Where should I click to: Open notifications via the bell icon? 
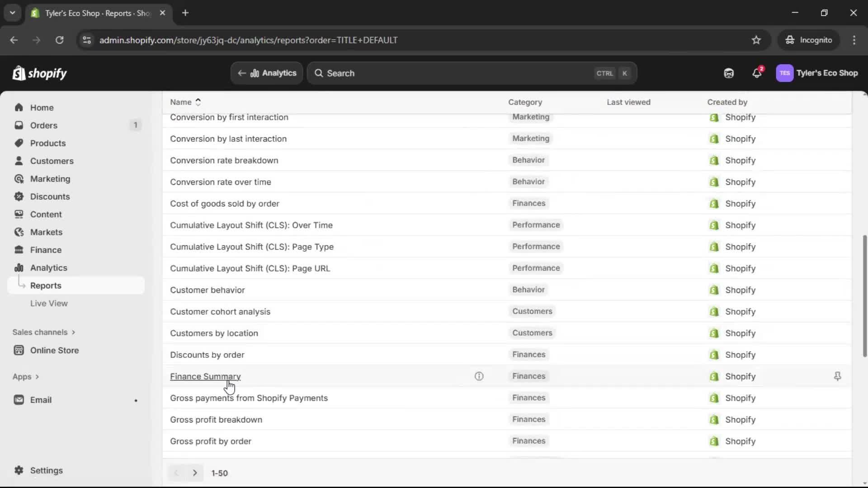[x=757, y=73]
